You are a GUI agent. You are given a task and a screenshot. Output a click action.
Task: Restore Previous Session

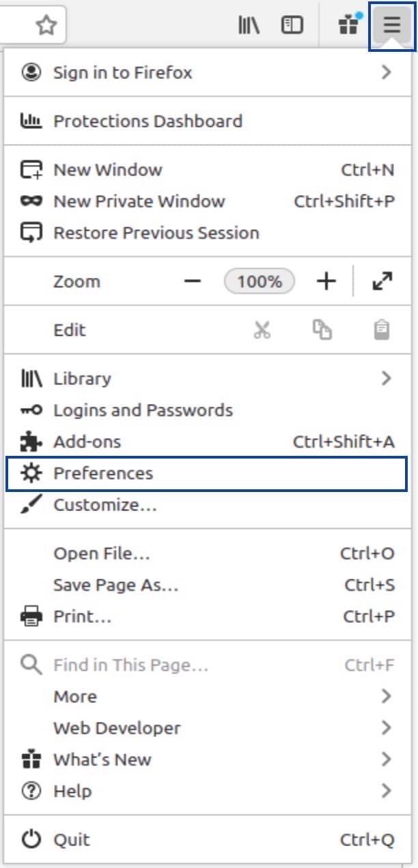156,233
